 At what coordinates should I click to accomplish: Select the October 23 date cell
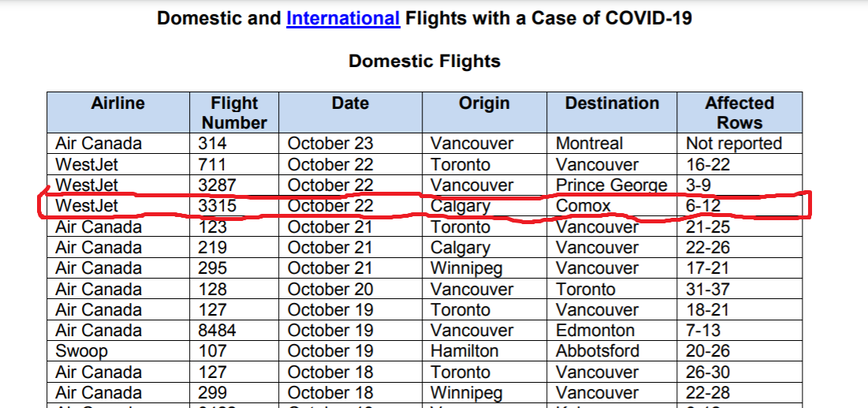(350, 144)
